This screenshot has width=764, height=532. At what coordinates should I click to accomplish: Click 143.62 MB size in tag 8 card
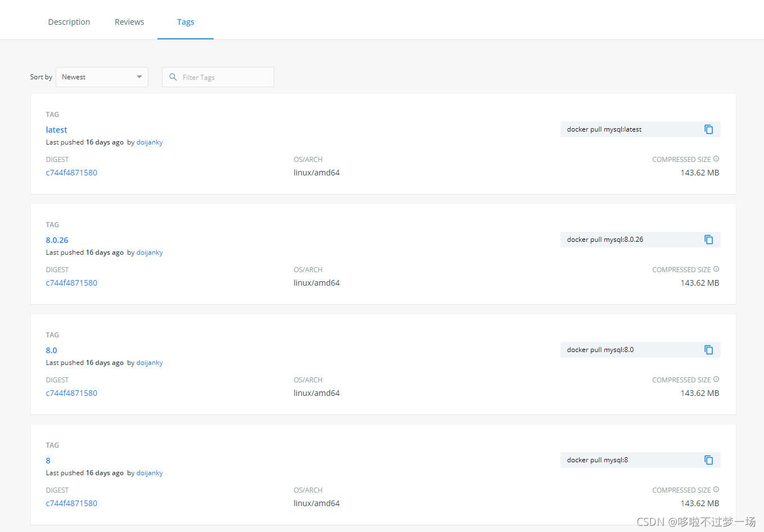[x=700, y=503]
